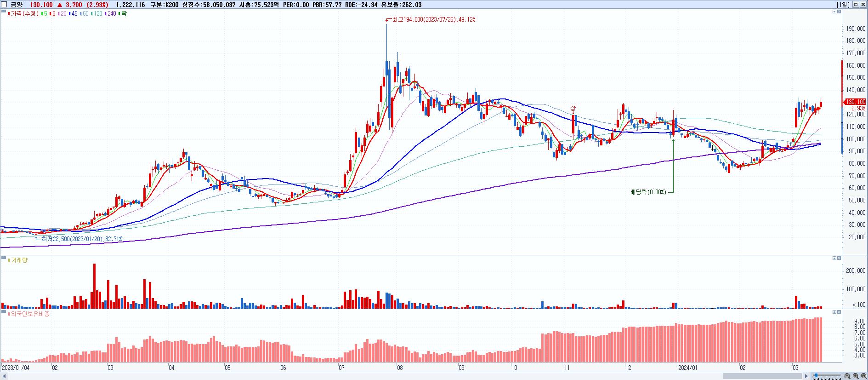The height and width of the screenshot is (380, 868).
Task: Click the 상장수:58,050,037 header text
Action: click(x=209, y=5)
